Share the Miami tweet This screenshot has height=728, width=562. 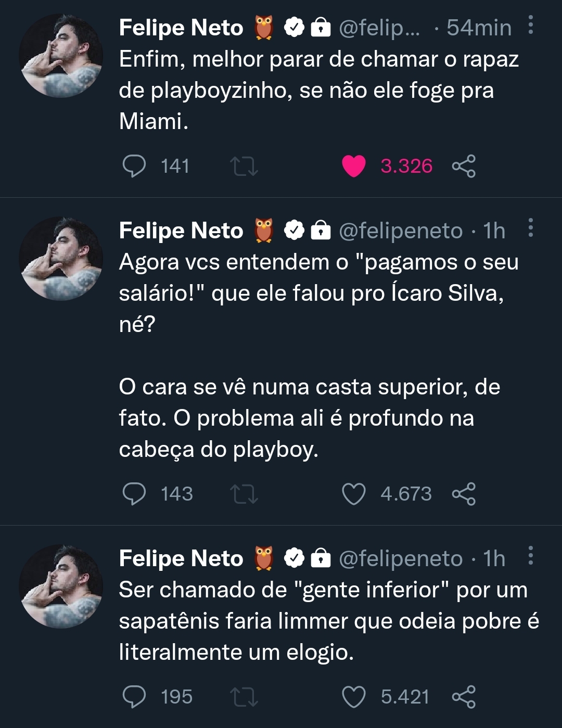[464, 166]
